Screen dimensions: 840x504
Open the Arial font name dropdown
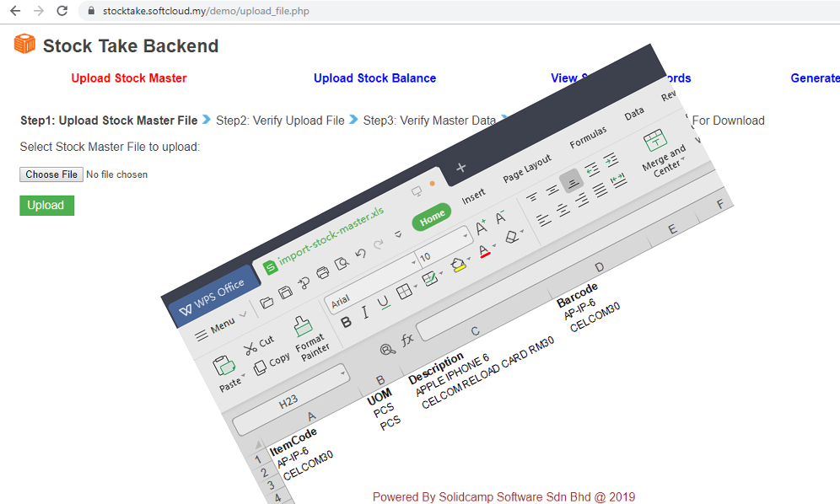[x=412, y=261]
